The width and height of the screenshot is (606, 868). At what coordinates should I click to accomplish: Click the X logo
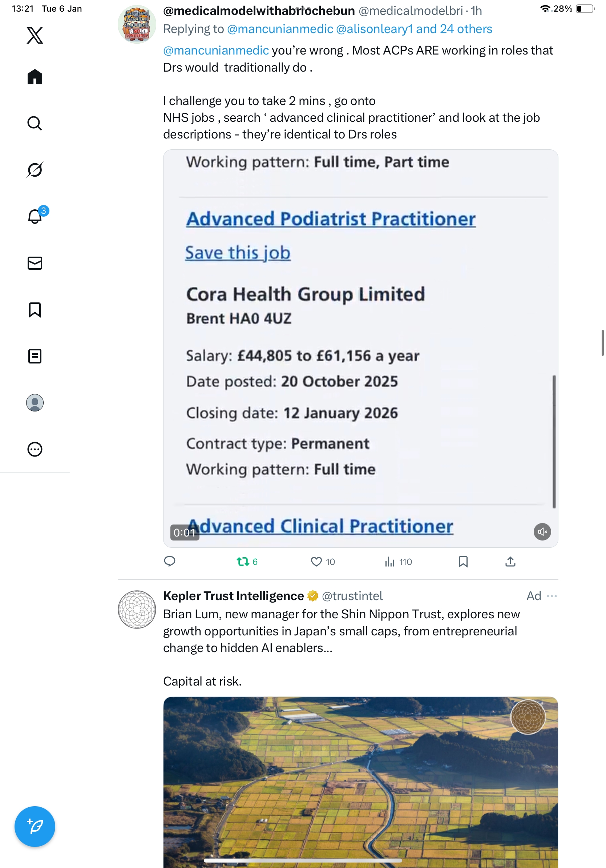tap(35, 36)
